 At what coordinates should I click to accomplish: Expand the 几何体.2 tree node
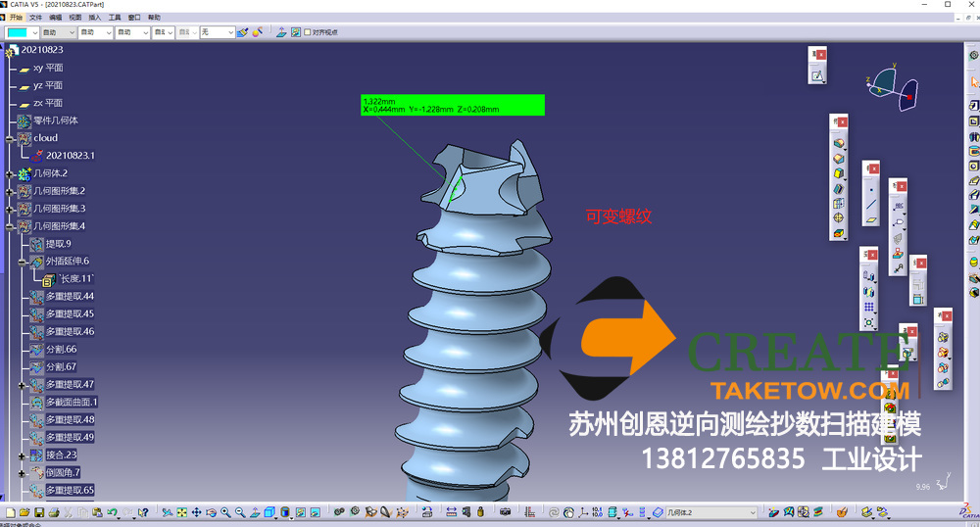(10, 173)
